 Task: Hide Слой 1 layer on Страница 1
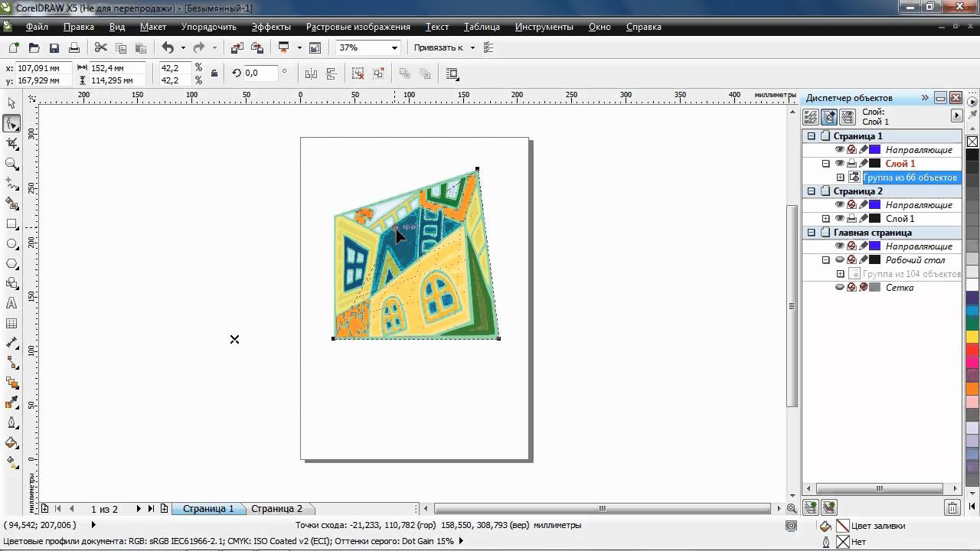coord(839,164)
